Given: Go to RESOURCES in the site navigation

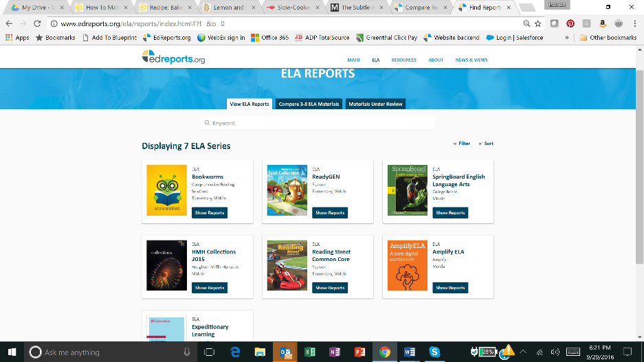Looking at the screenshot, I should tap(403, 60).
